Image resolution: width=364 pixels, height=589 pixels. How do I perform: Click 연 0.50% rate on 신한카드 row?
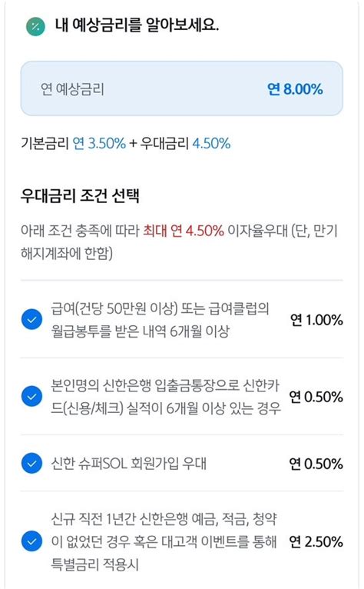(316, 397)
